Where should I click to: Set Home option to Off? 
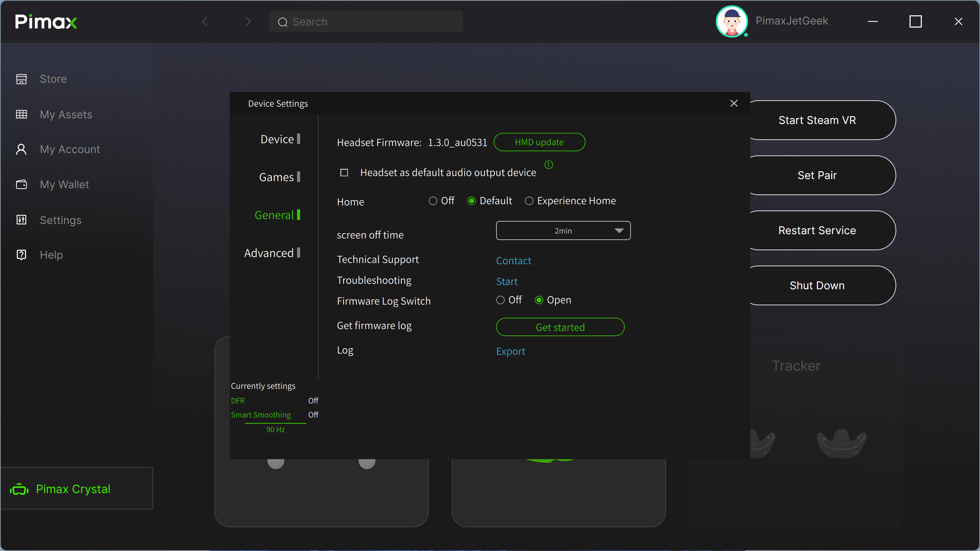click(x=433, y=201)
